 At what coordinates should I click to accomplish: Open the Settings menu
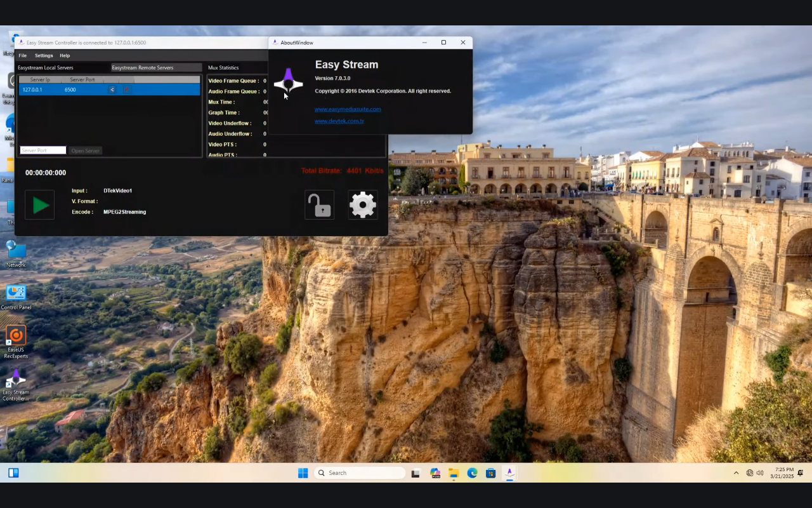pyautogui.click(x=43, y=55)
